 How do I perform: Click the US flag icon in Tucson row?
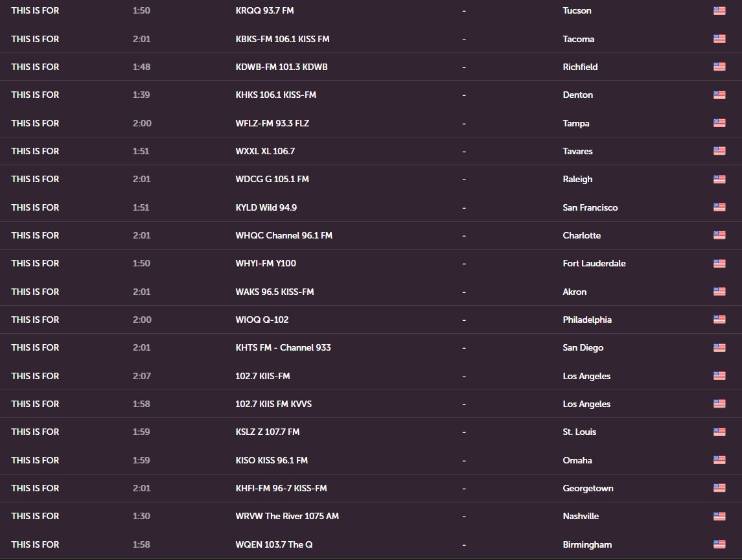pyautogui.click(x=719, y=10)
